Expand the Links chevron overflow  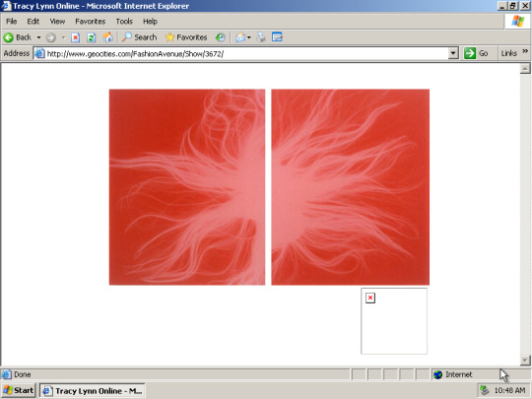tap(525, 51)
